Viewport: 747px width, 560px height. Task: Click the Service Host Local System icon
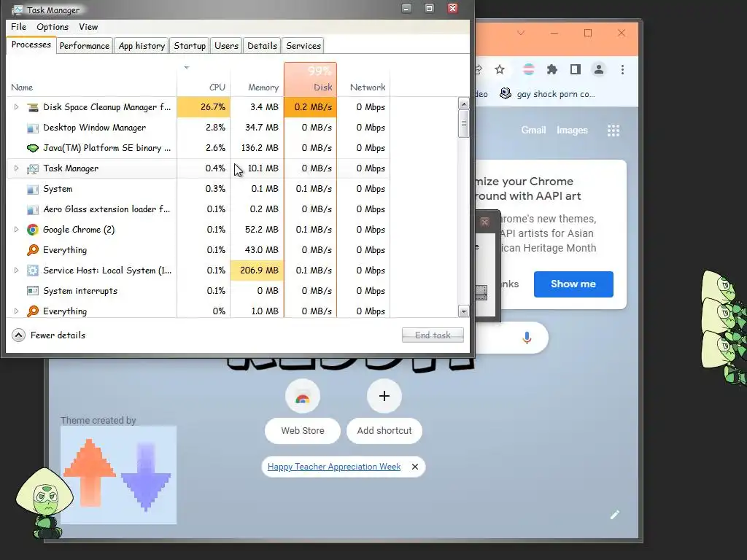tap(32, 271)
